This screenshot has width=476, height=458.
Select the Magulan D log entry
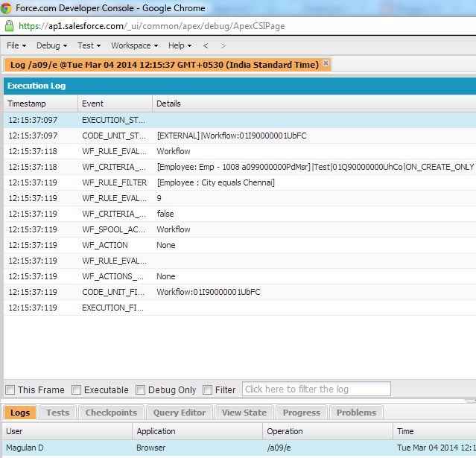click(x=239, y=448)
